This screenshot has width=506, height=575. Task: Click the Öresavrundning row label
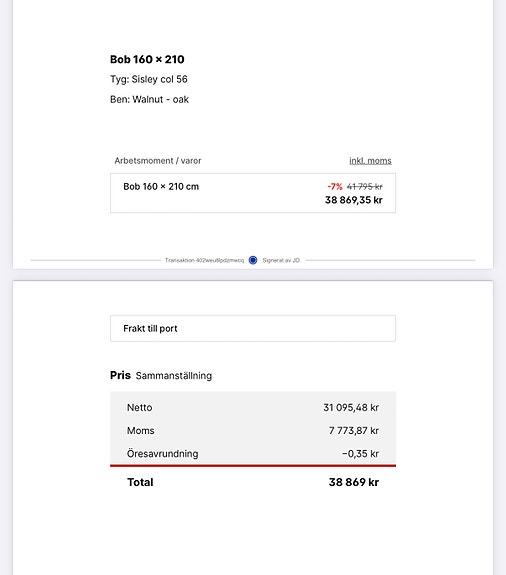[x=162, y=453]
